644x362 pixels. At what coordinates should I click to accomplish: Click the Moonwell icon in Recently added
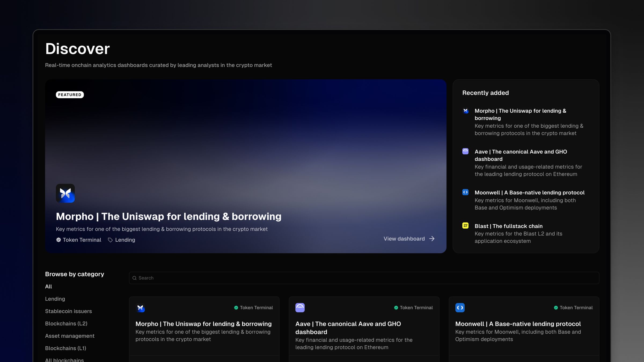pyautogui.click(x=465, y=192)
